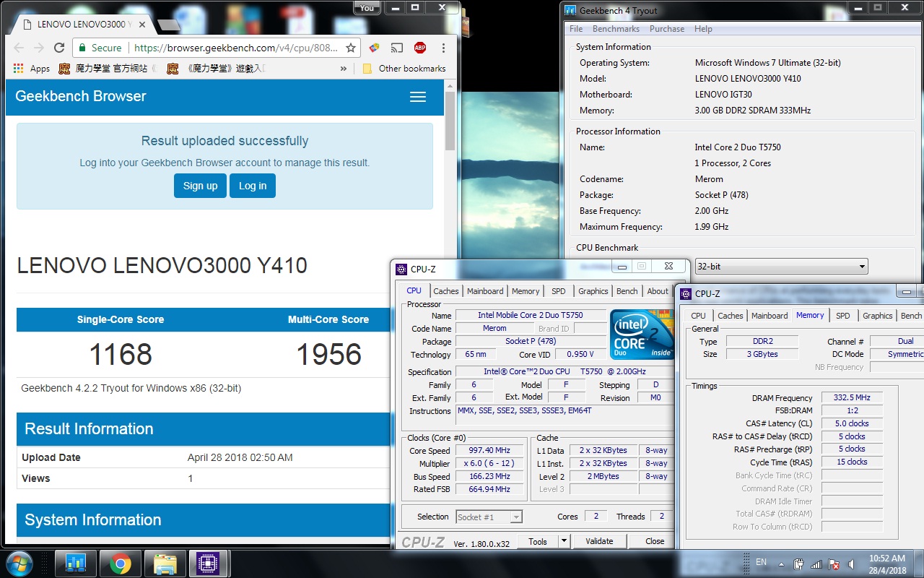Show hidden tray icons arrow
Image resolution: width=924 pixels, height=578 pixels.
click(782, 564)
